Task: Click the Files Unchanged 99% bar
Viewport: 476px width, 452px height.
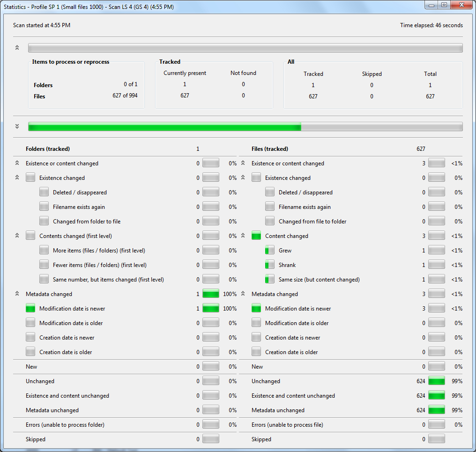Action: (436, 381)
